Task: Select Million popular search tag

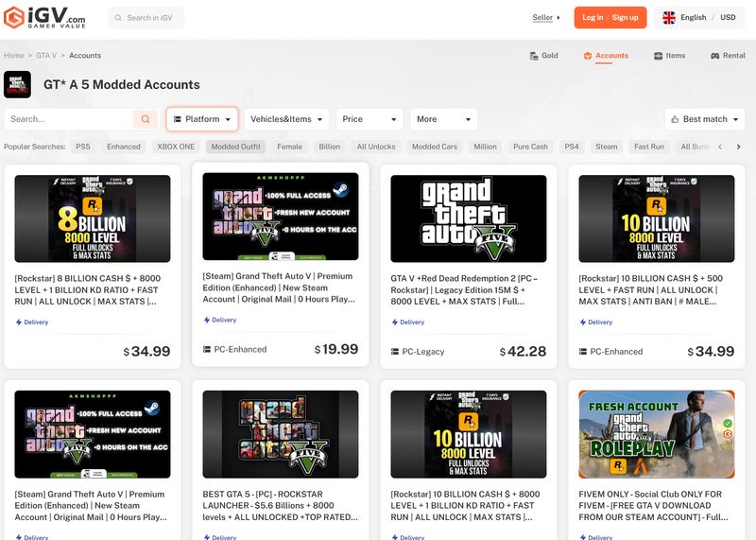Action: (485, 147)
